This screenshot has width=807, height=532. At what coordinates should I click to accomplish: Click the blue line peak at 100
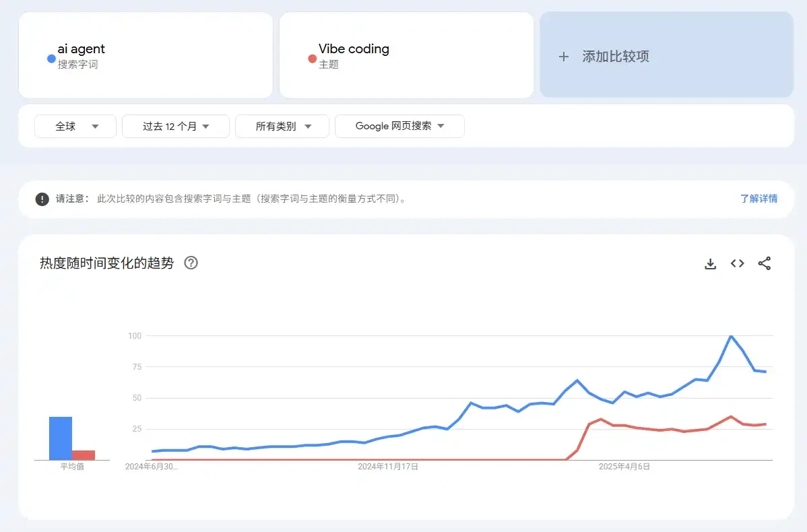coord(731,335)
